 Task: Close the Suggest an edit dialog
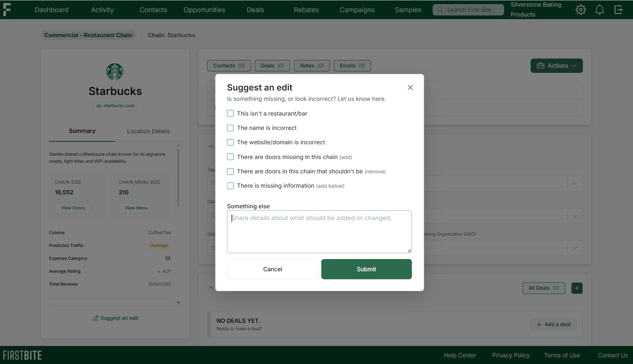(410, 88)
